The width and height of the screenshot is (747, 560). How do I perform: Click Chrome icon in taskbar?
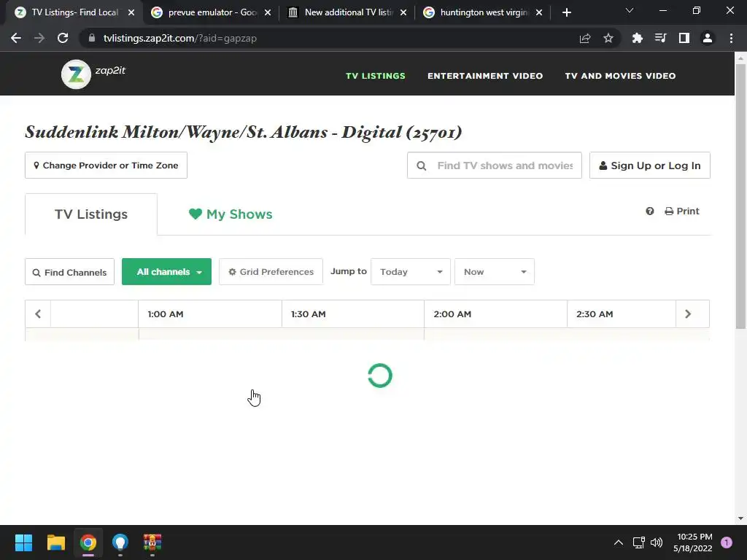pyautogui.click(x=88, y=542)
